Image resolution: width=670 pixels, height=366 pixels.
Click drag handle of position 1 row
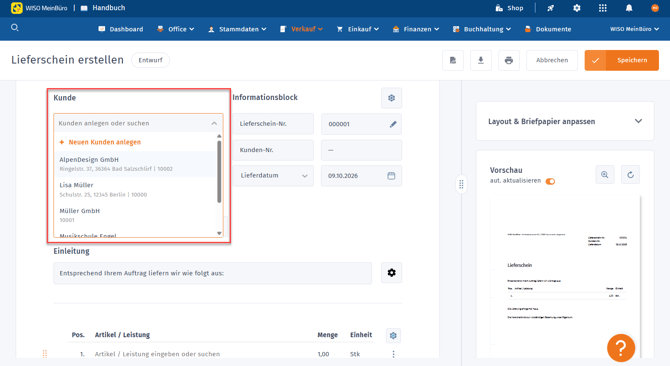pos(45,354)
